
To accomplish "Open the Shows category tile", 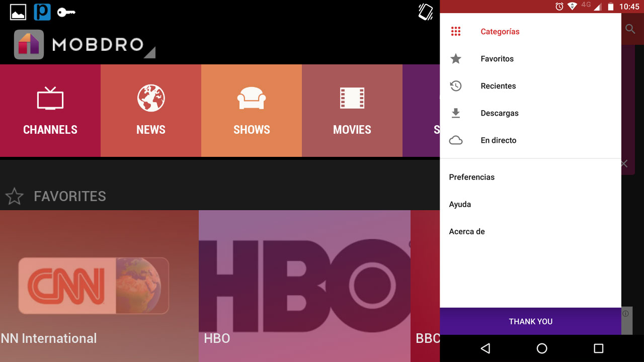I will 252,111.
